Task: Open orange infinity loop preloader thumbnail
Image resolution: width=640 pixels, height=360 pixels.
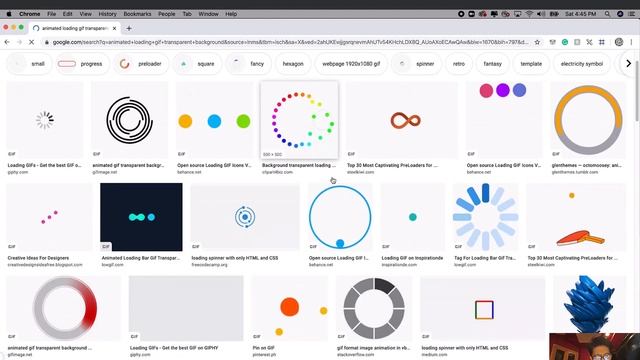Action: pos(402,120)
